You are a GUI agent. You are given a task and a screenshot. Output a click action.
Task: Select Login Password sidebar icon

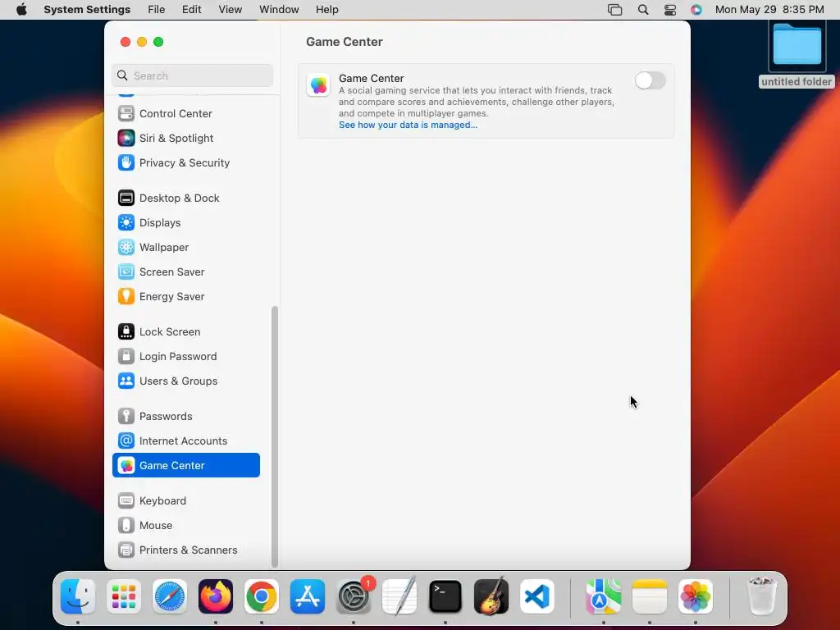tap(126, 357)
